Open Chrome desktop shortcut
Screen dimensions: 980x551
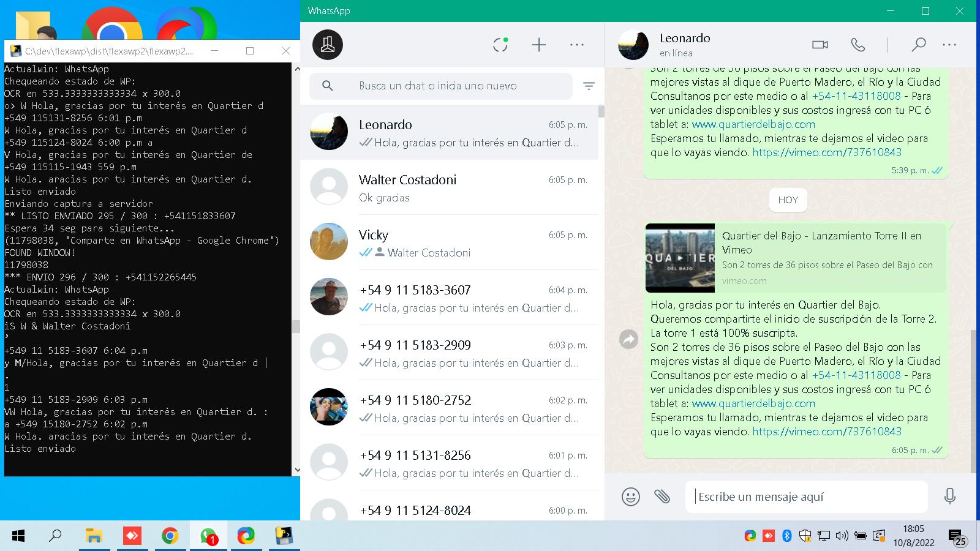pyautogui.click(x=112, y=24)
